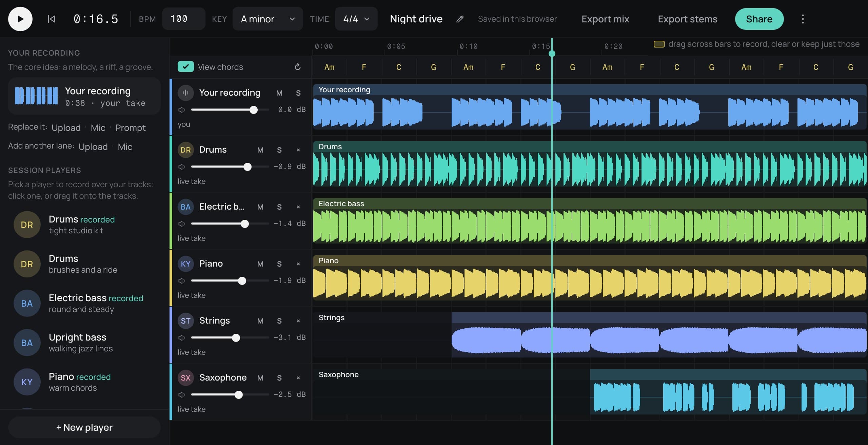The image size is (868, 445).
Task: Click the BPM 100 input field
Action: click(x=183, y=19)
